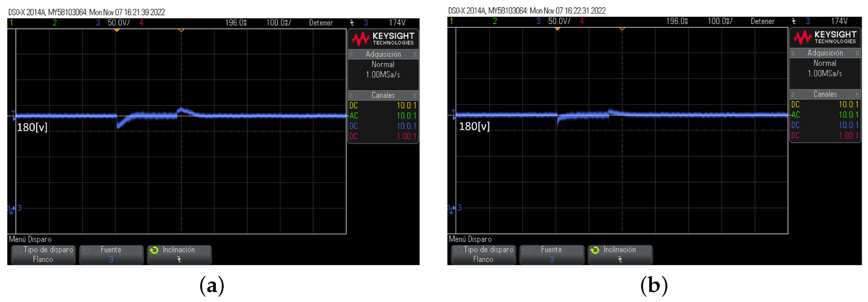Click 174V trigger level in scope (a)
Screen dimensions: 868x302
pos(397,23)
